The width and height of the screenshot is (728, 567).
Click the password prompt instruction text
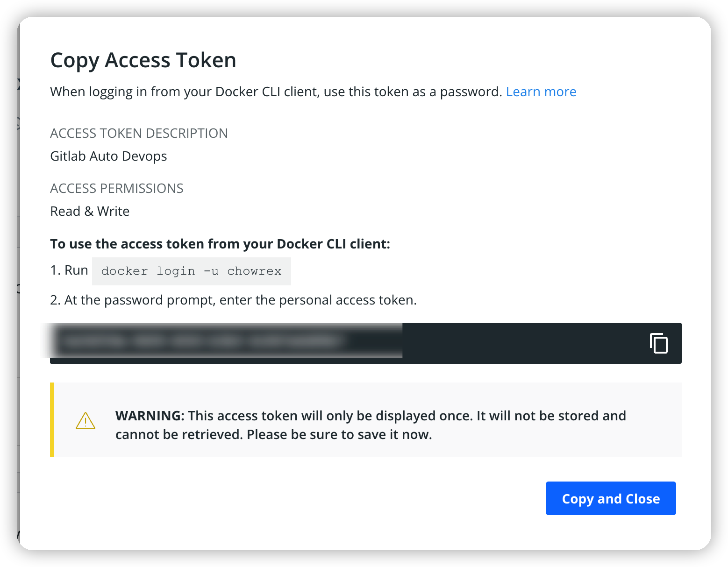[233, 300]
